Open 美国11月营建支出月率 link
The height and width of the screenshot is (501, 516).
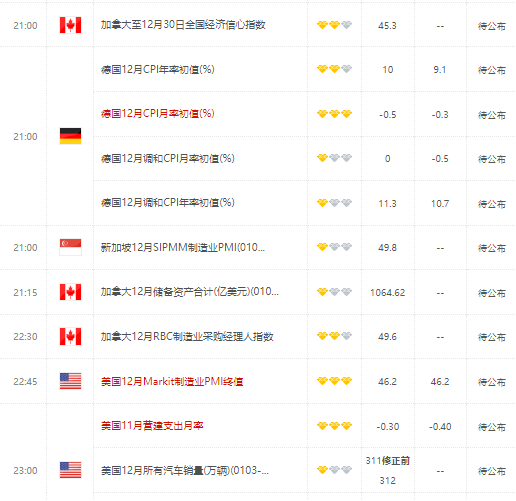point(152,426)
